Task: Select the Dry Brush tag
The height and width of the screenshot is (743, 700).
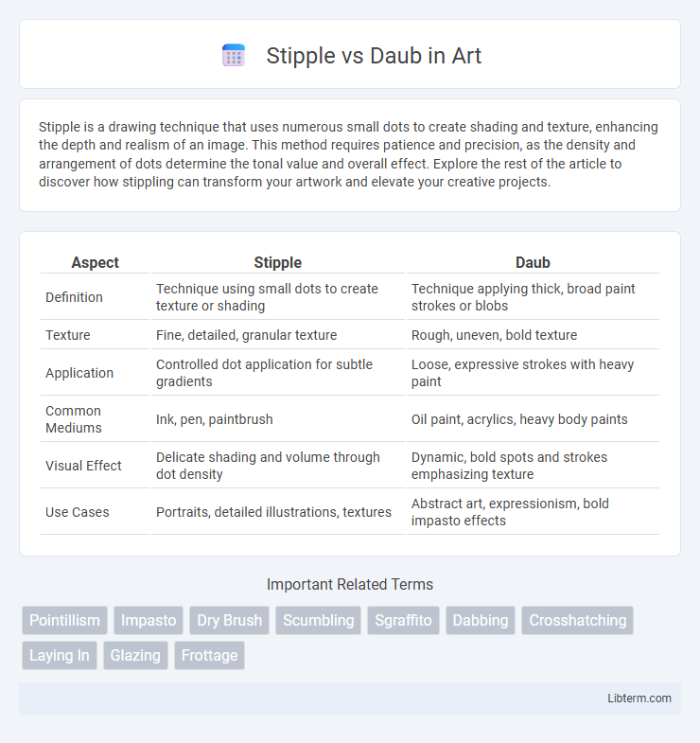Action: pyautogui.click(x=229, y=620)
